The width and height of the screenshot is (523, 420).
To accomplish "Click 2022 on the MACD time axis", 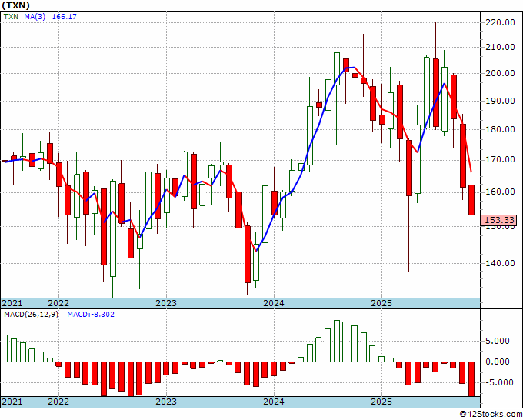I will pos(58,402).
